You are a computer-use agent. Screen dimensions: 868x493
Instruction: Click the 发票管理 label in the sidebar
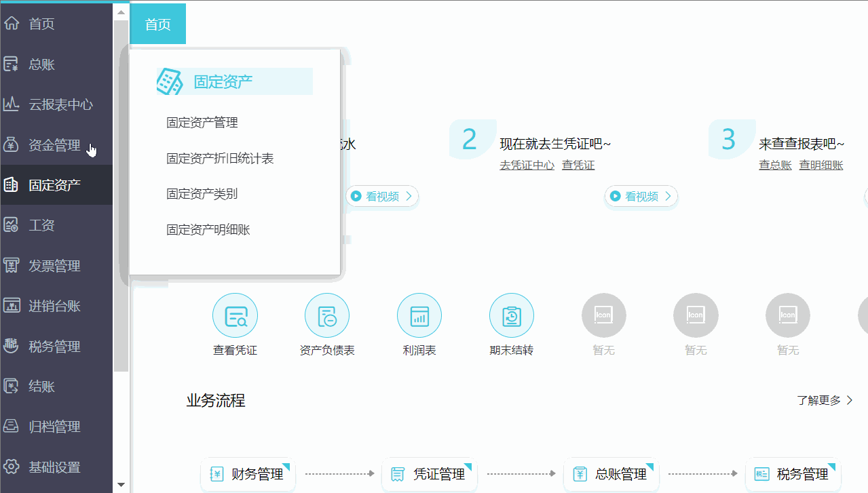(54, 266)
